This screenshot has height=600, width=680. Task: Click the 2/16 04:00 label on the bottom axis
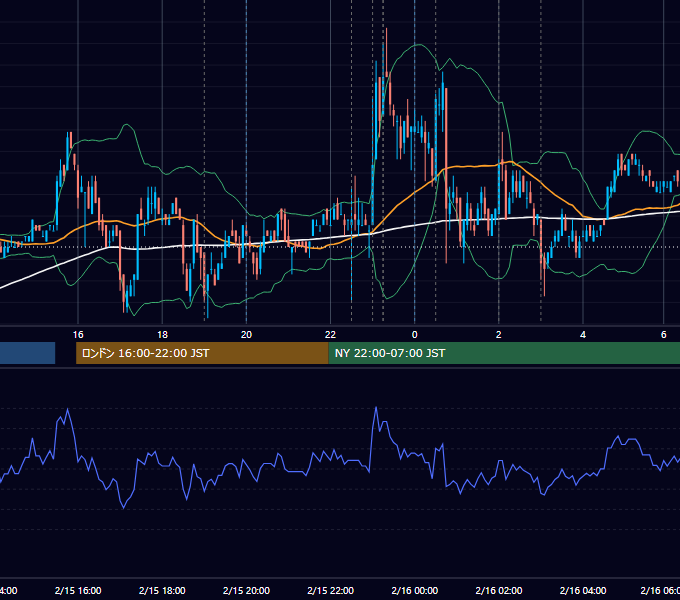tap(583, 590)
